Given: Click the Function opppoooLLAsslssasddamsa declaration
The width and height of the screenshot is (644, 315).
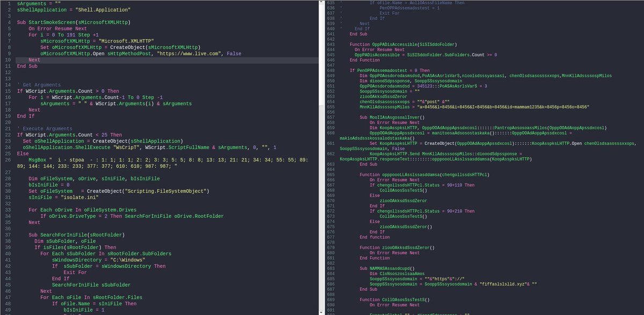Looking at the screenshot, I should 425,175.
